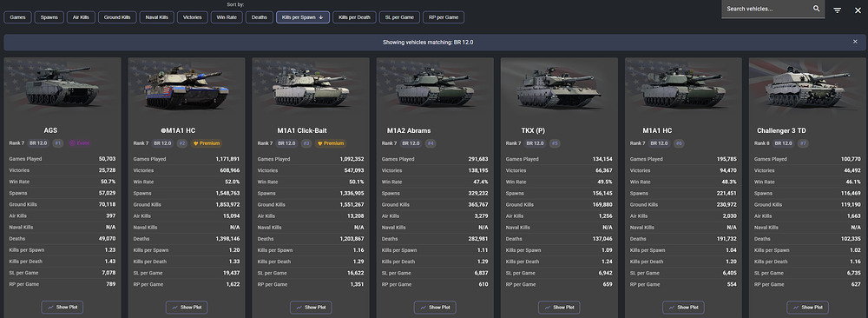This screenshot has width=868, height=318.
Task: Click BR 12.0 chip on Challenger 3 TD
Action: pos(784,143)
